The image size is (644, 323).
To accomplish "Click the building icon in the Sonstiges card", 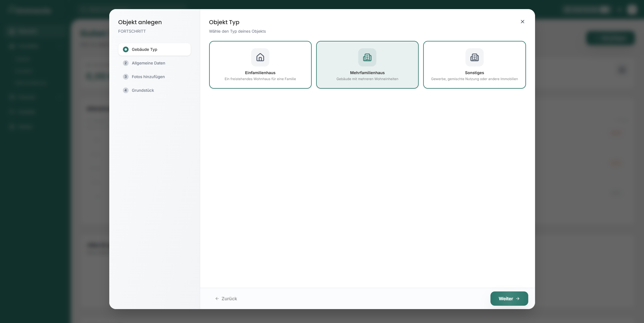I will click(x=474, y=57).
